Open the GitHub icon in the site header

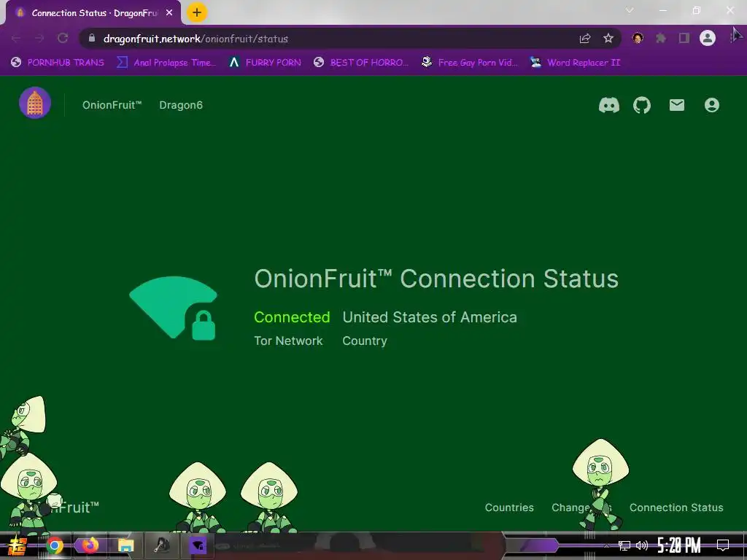pyautogui.click(x=642, y=105)
